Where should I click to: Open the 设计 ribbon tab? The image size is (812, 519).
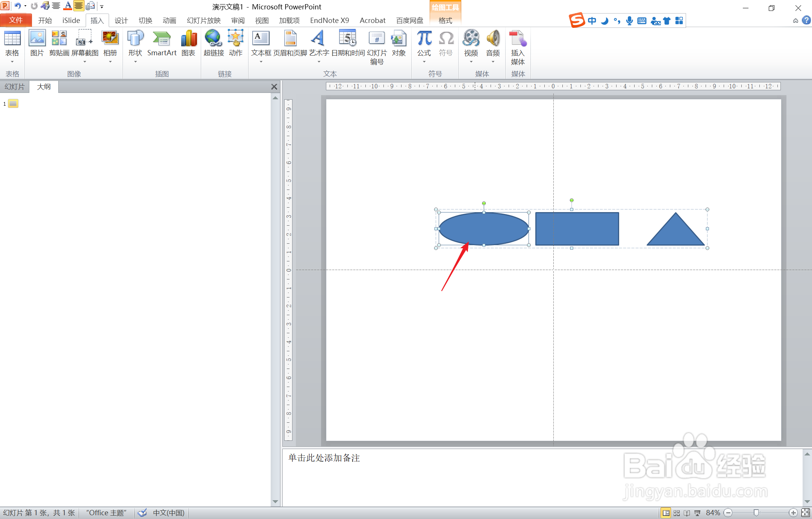(x=121, y=20)
